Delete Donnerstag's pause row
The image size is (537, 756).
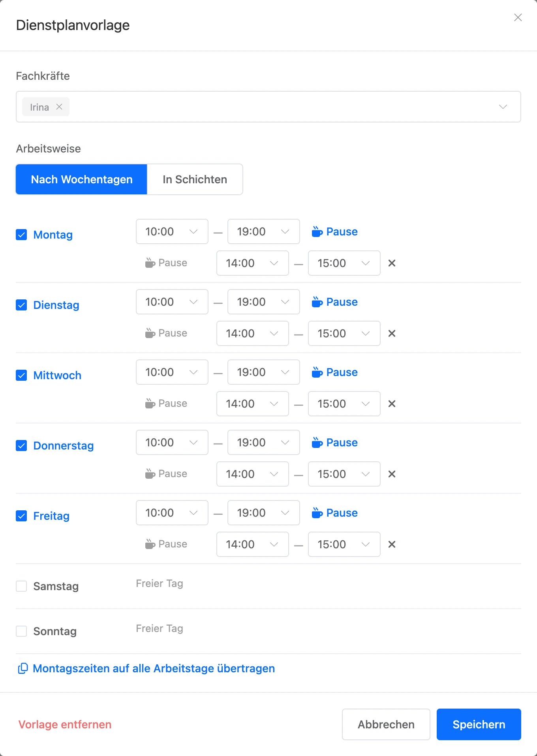click(x=392, y=474)
